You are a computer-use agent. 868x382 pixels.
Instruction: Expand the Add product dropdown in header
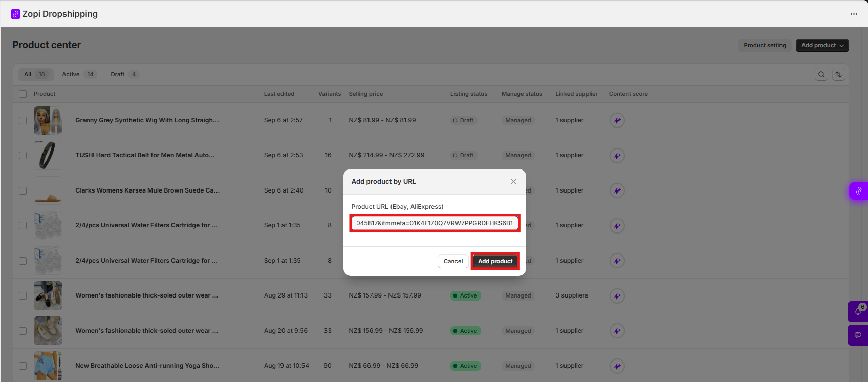[x=821, y=46]
